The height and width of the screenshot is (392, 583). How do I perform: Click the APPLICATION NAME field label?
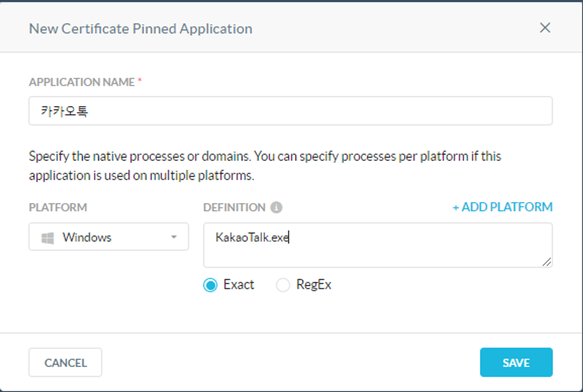coord(82,82)
